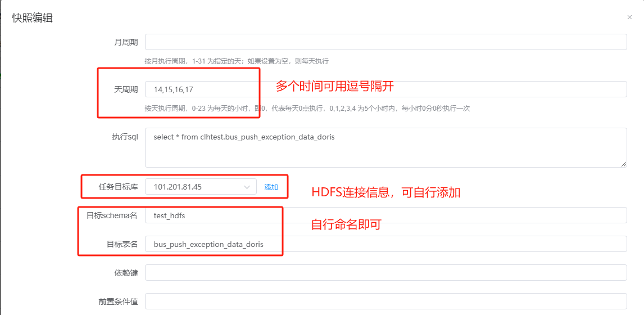This screenshot has width=644, height=315.
Task: Focus the 目标表名 input field
Action: 386,244
